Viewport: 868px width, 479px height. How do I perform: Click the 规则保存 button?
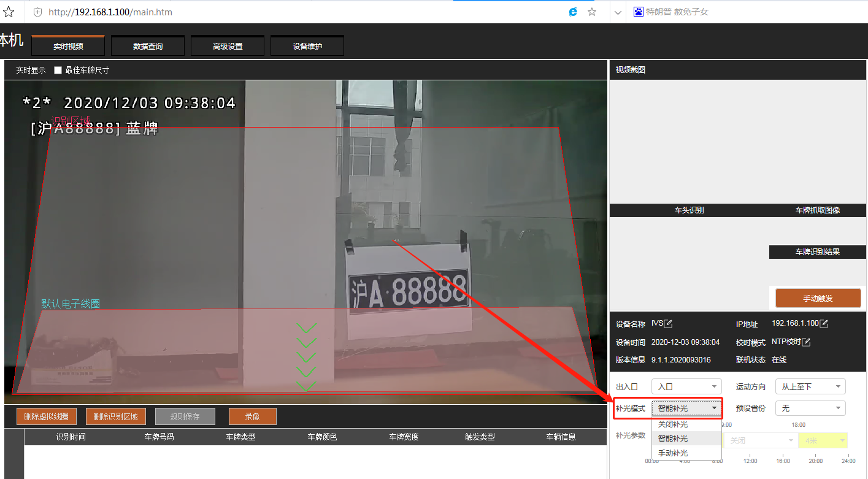point(185,416)
